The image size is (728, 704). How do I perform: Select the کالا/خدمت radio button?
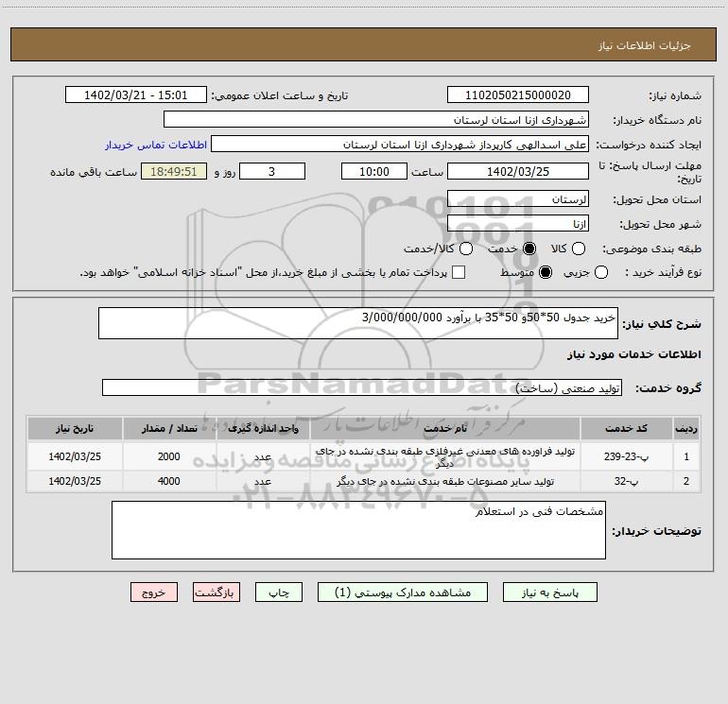click(466, 249)
